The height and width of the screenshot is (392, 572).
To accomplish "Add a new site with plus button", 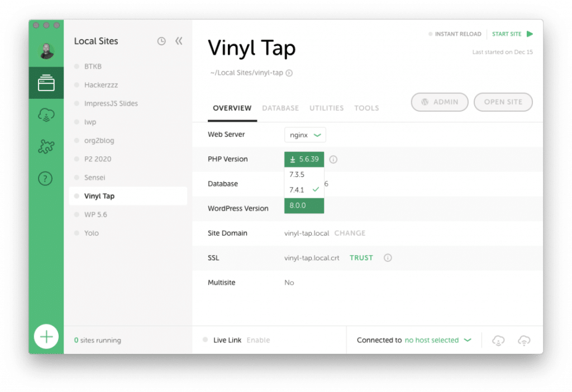I will pyautogui.click(x=46, y=336).
